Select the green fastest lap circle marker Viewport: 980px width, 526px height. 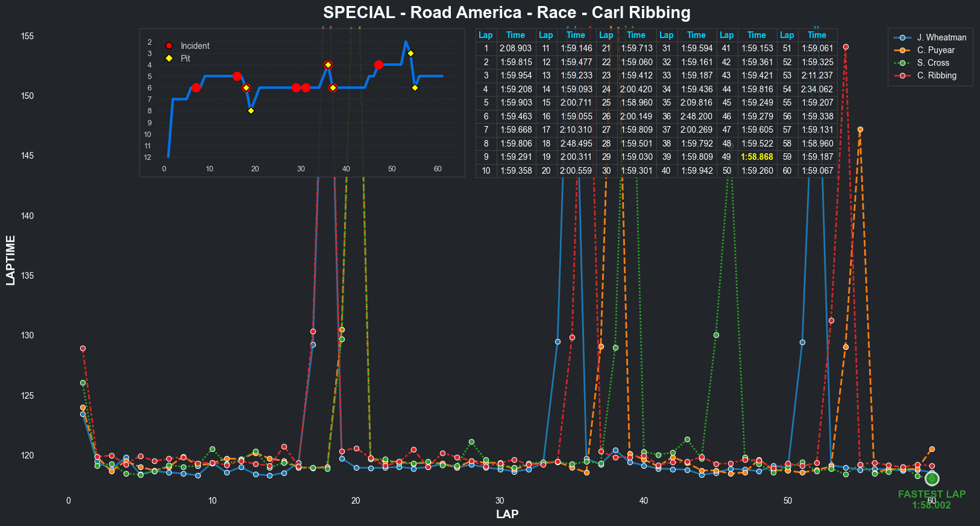[x=932, y=478]
